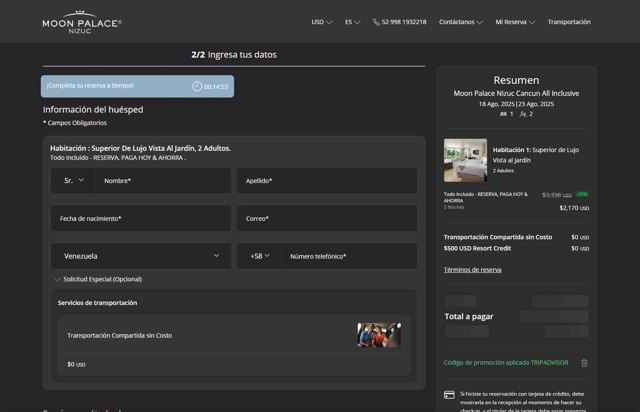Click the 2/2 Ingresa tus datos step
Image resolution: width=640 pixels, height=412 pixels.
coord(234,55)
